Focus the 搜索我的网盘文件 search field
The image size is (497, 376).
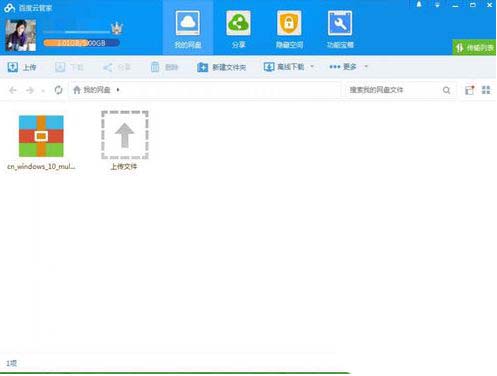(393, 90)
